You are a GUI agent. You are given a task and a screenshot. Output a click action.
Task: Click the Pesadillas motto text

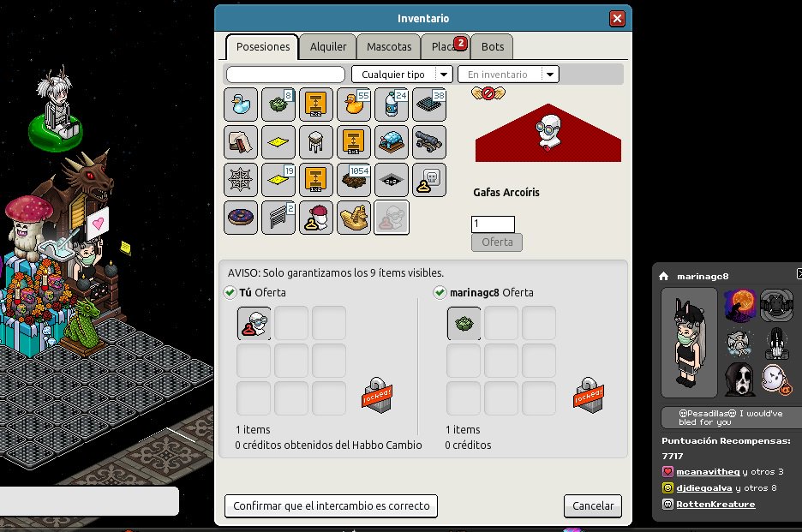tap(730, 417)
